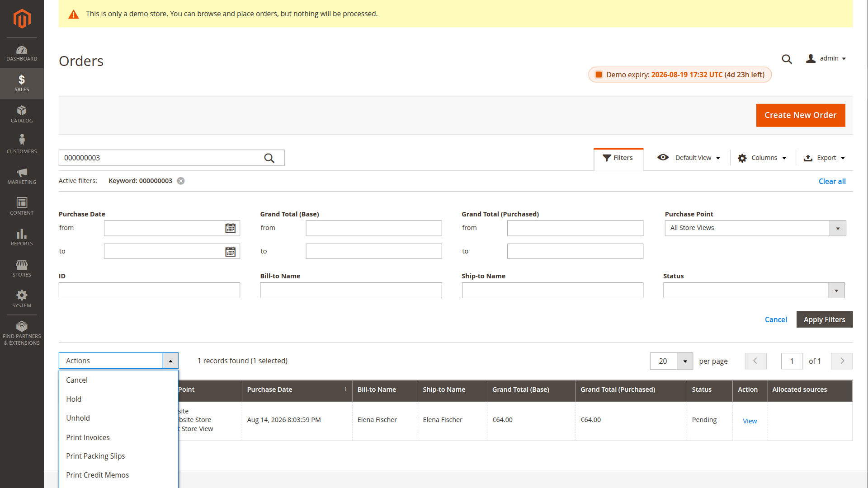Remove the Keyword 000000003 filter
Viewport: 868px width, 488px height.
pyautogui.click(x=181, y=181)
